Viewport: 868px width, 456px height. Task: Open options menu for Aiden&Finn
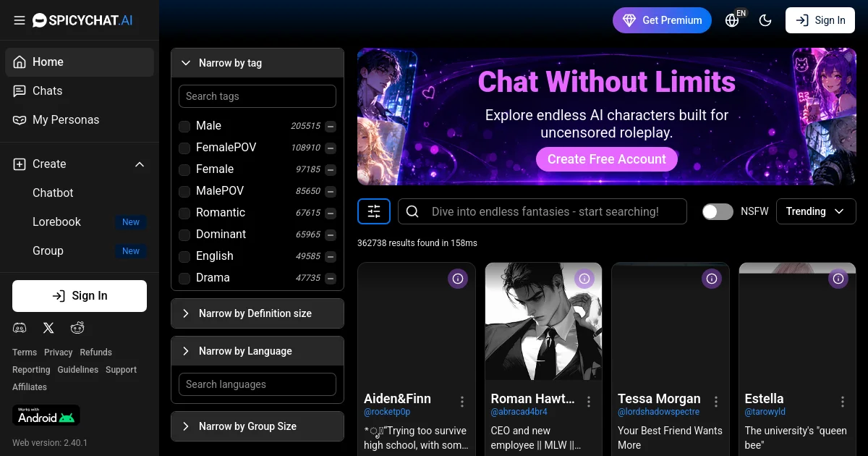click(x=462, y=402)
